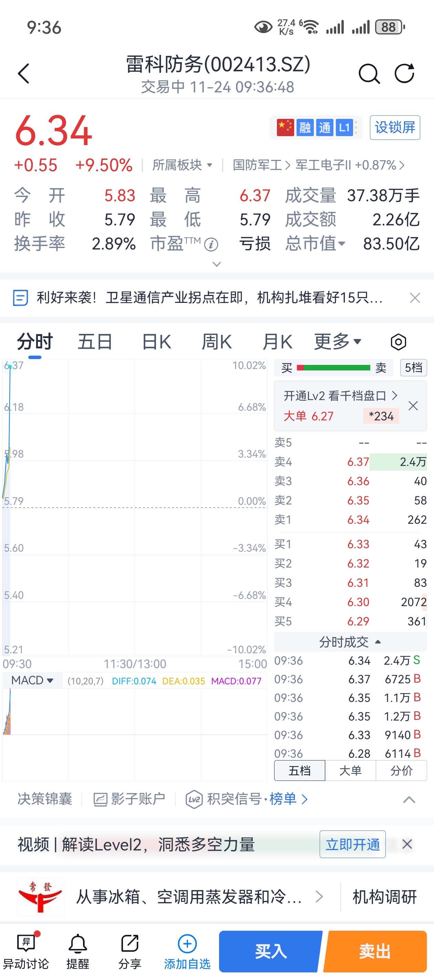Tap the MACD indicator chart
Image resolution: width=434 pixels, height=980 pixels.
click(135, 734)
